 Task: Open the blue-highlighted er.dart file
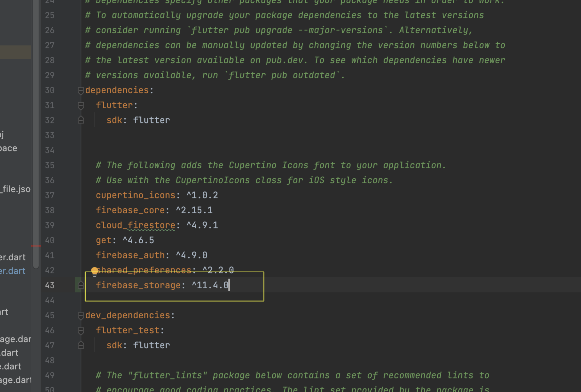point(13,271)
